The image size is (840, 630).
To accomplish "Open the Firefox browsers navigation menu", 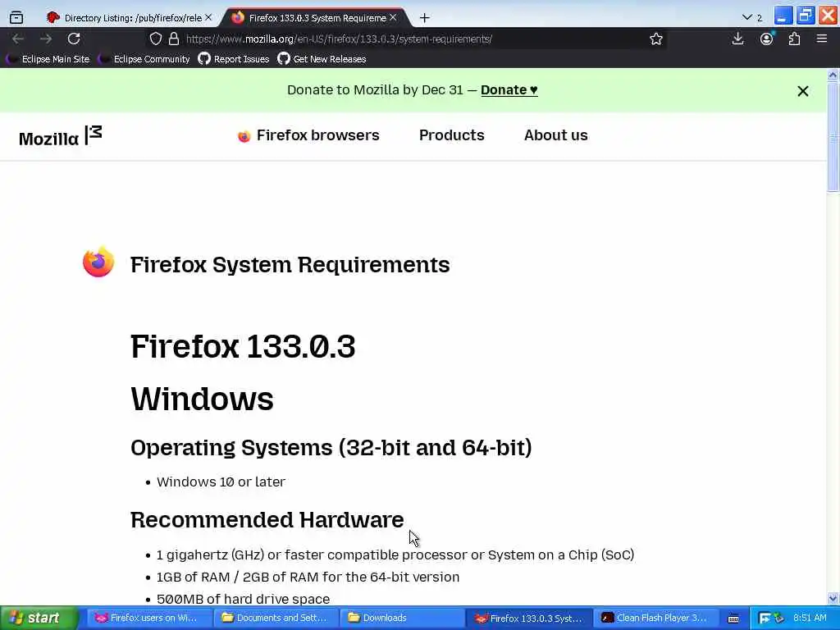I will tap(308, 135).
